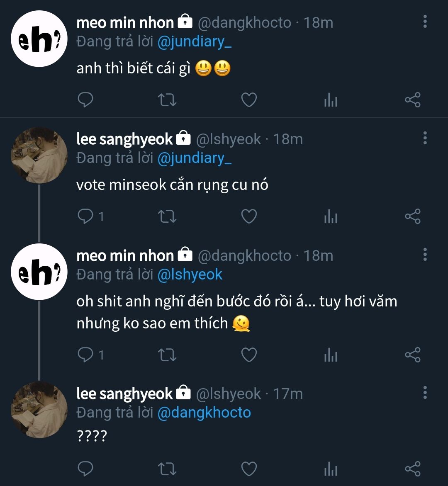Image resolution: width=448 pixels, height=486 pixels.
Task: Open more options on the '????' tweet
Action: pyautogui.click(x=425, y=392)
